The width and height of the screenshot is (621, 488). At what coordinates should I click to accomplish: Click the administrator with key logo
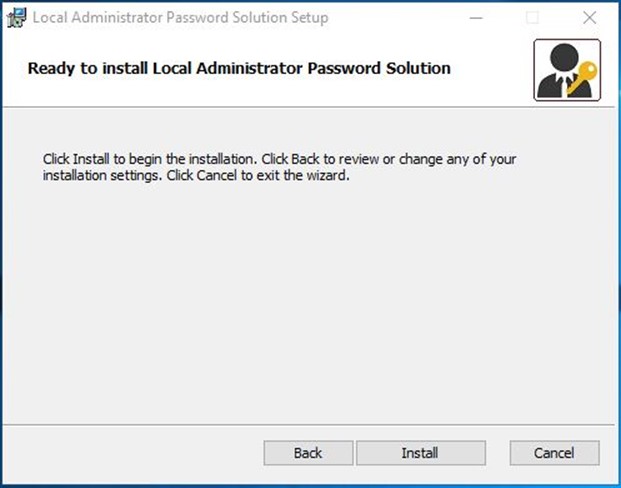coord(567,70)
